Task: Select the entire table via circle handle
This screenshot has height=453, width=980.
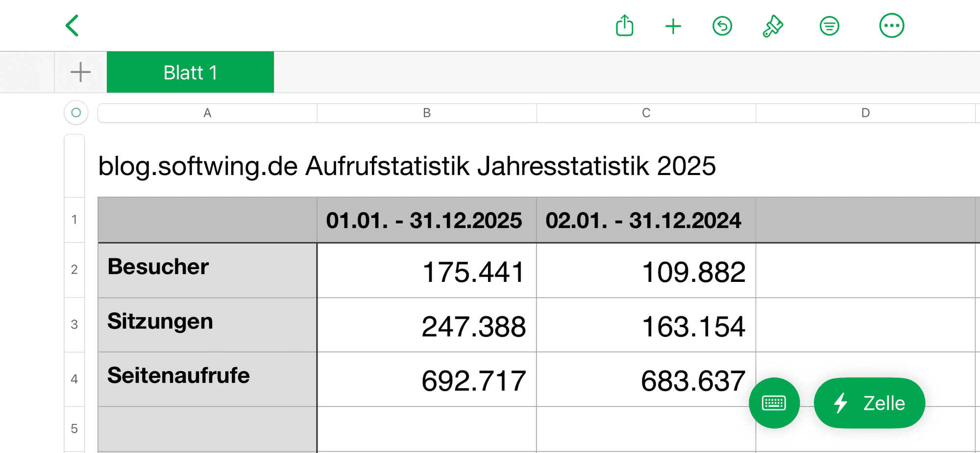Action: tap(76, 113)
